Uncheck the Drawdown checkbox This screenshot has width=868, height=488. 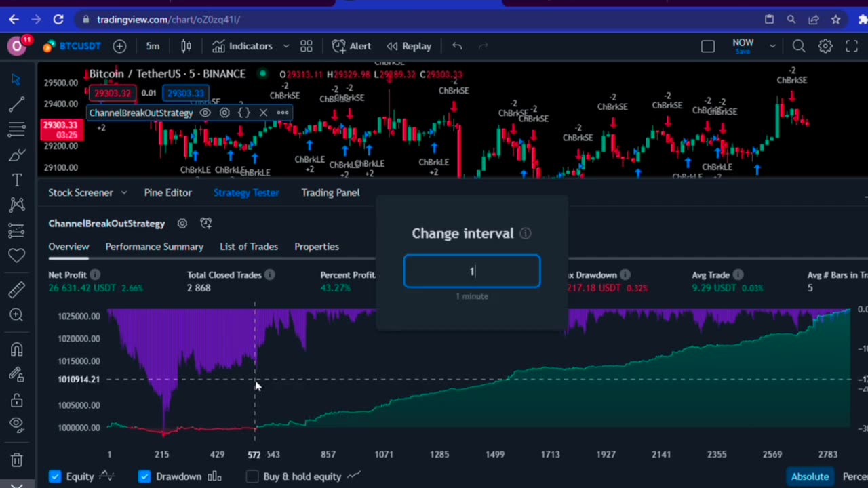(x=144, y=476)
